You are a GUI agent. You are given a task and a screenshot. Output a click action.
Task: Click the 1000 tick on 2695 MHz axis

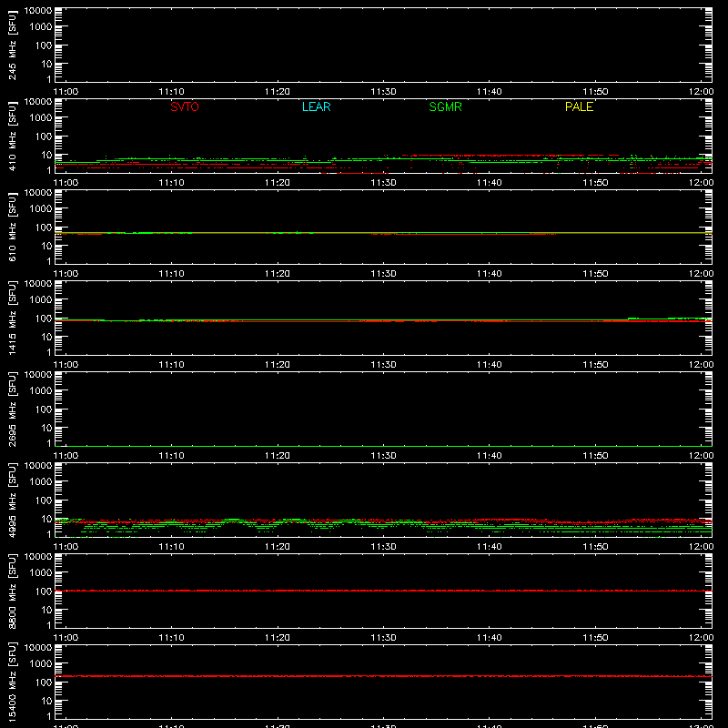pos(41,391)
